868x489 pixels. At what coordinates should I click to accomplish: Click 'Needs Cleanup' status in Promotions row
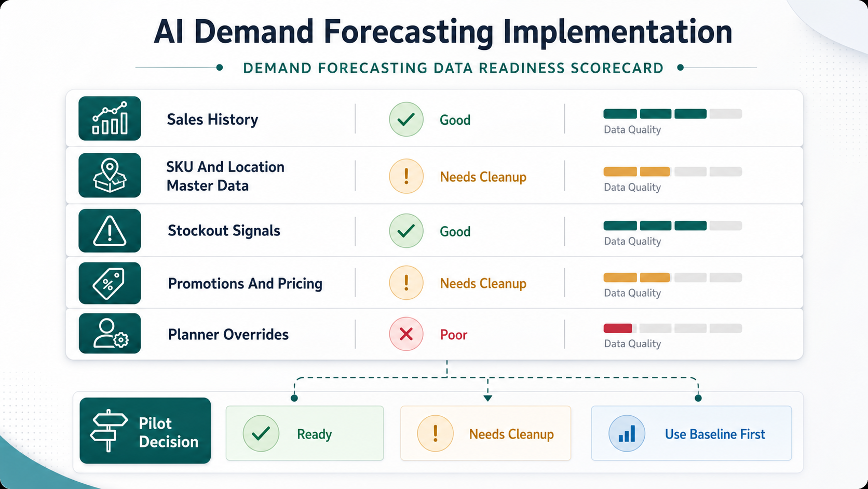click(x=483, y=284)
